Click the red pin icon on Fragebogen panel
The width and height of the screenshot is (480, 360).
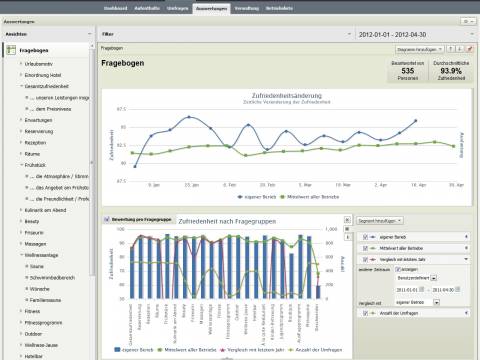(x=469, y=49)
